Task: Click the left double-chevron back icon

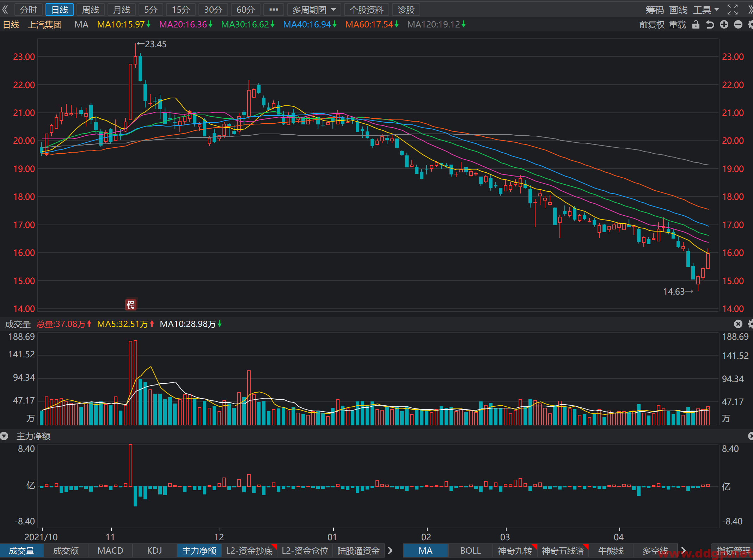Action: [5, 10]
